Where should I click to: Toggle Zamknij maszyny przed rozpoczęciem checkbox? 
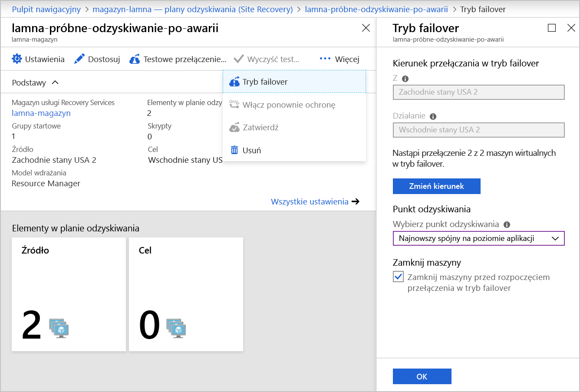click(398, 277)
